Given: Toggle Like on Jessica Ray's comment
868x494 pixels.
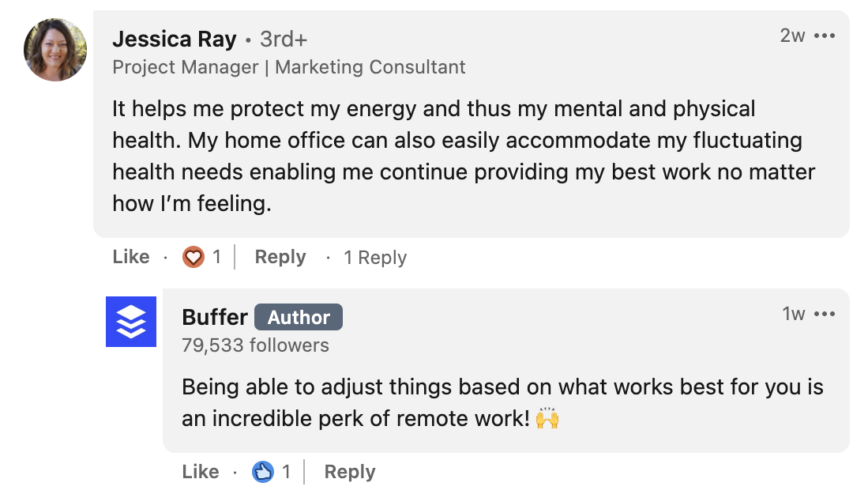Looking at the screenshot, I should click(x=130, y=257).
